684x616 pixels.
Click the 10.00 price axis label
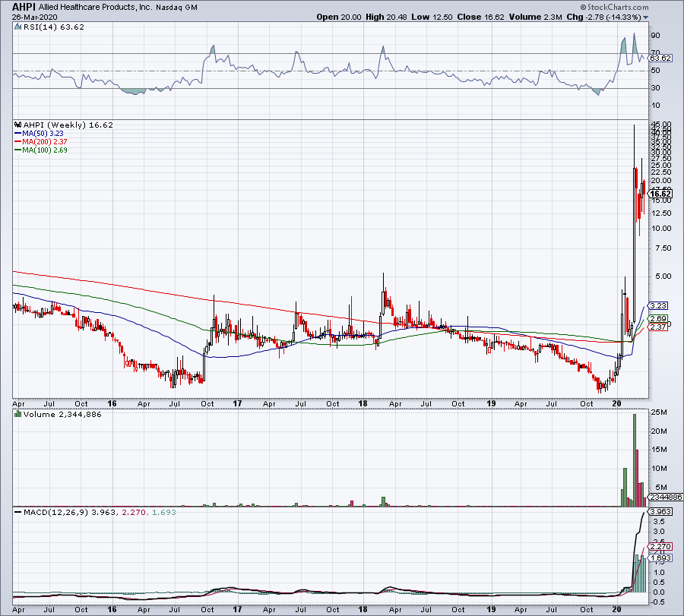[x=661, y=228]
